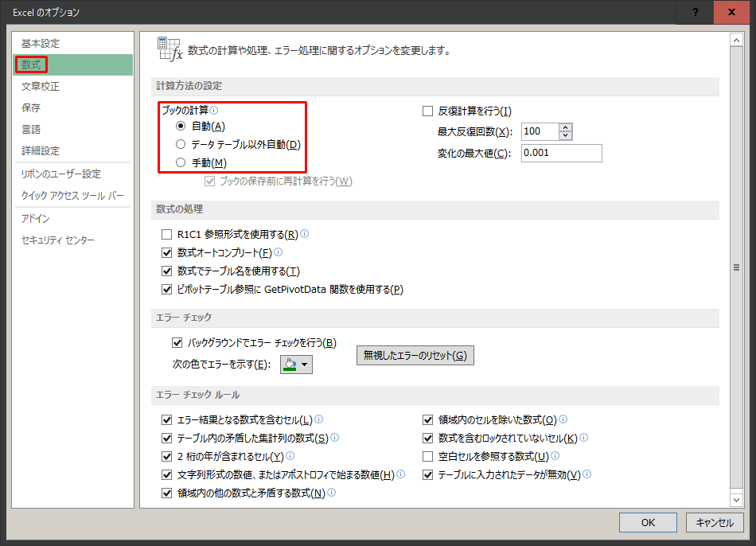Click info icon after 数式を含むロックされていないセル
Image resolution: width=756 pixels, height=546 pixels.
(x=583, y=438)
